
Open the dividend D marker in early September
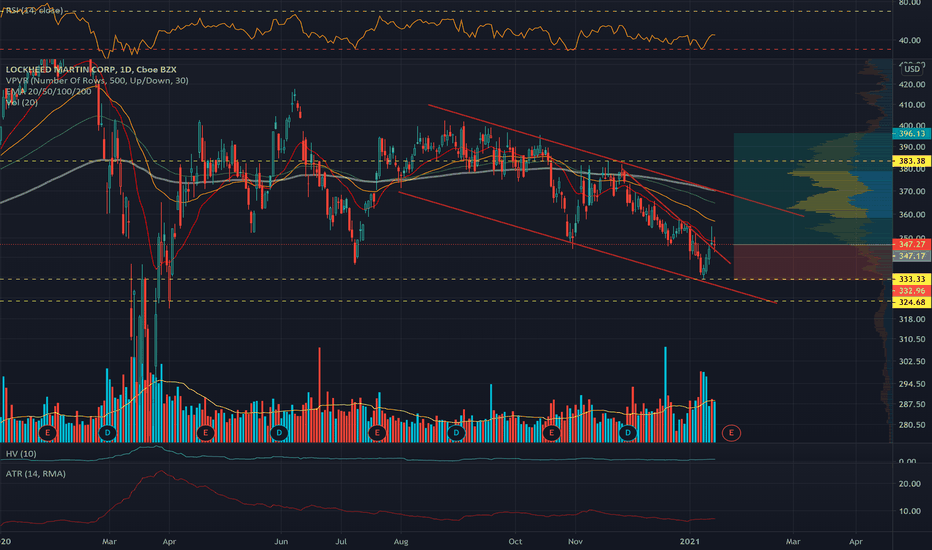(456, 432)
